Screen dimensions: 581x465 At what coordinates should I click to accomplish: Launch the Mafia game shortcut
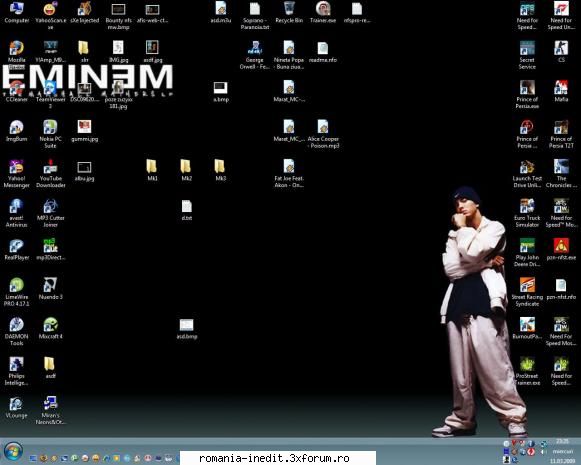click(561, 91)
